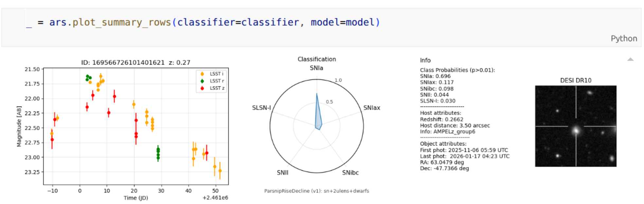The image size is (644, 204).
Task: Select the SLSN-I label on radar chart
Action: [x=261, y=108]
